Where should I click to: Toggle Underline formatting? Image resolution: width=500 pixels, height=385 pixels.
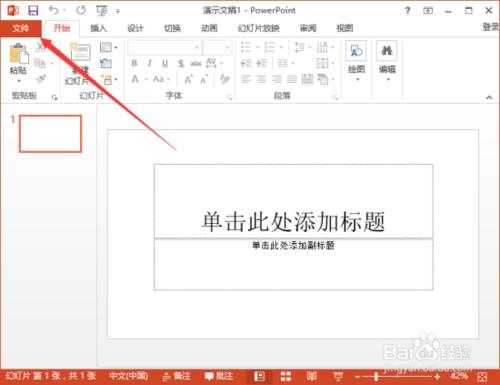(x=165, y=63)
